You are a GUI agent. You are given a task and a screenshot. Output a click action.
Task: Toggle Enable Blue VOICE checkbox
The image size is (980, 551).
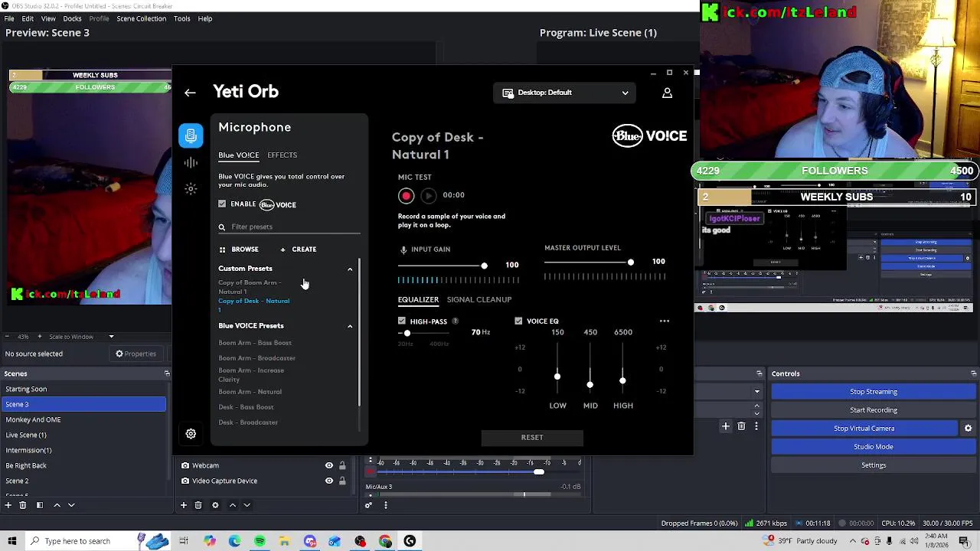(x=222, y=204)
